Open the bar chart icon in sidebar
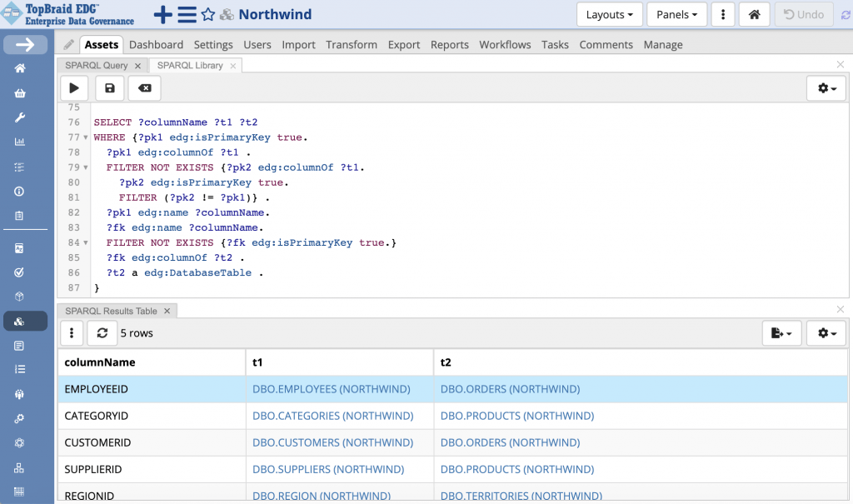 tap(20, 142)
